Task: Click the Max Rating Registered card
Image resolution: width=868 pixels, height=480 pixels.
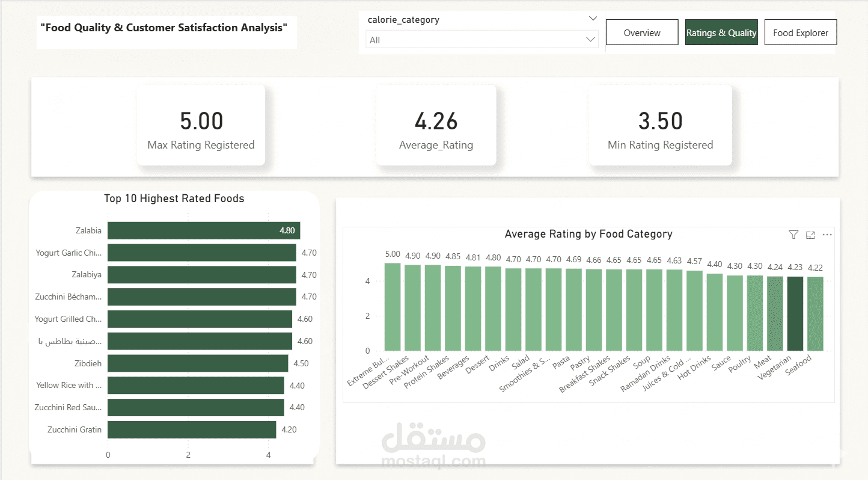Action: [x=201, y=125]
